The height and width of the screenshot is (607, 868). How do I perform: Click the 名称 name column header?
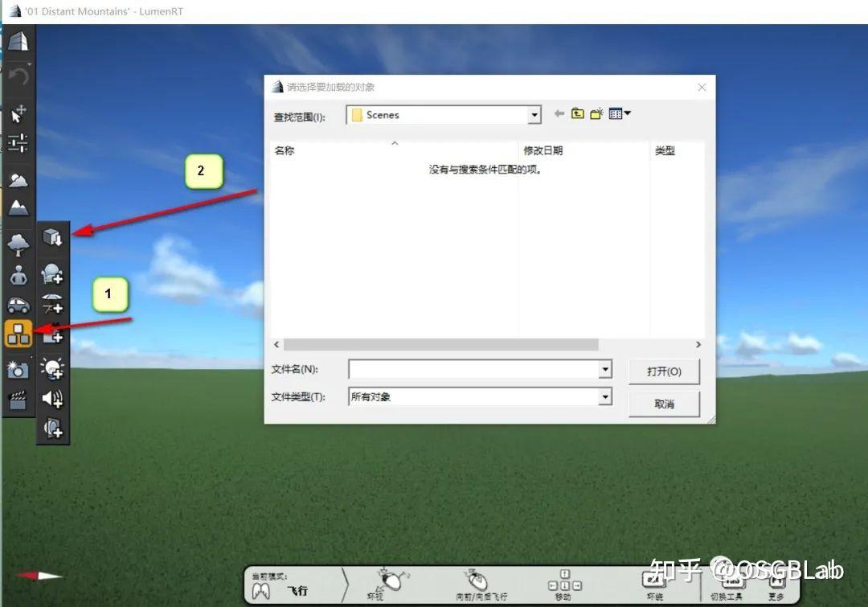click(285, 150)
